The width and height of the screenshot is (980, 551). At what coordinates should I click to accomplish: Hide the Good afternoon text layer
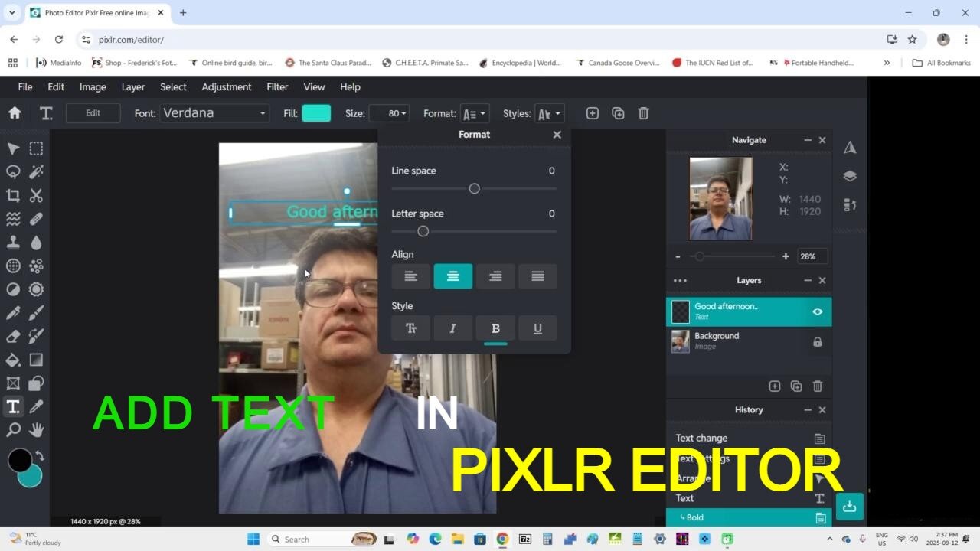(817, 311)
